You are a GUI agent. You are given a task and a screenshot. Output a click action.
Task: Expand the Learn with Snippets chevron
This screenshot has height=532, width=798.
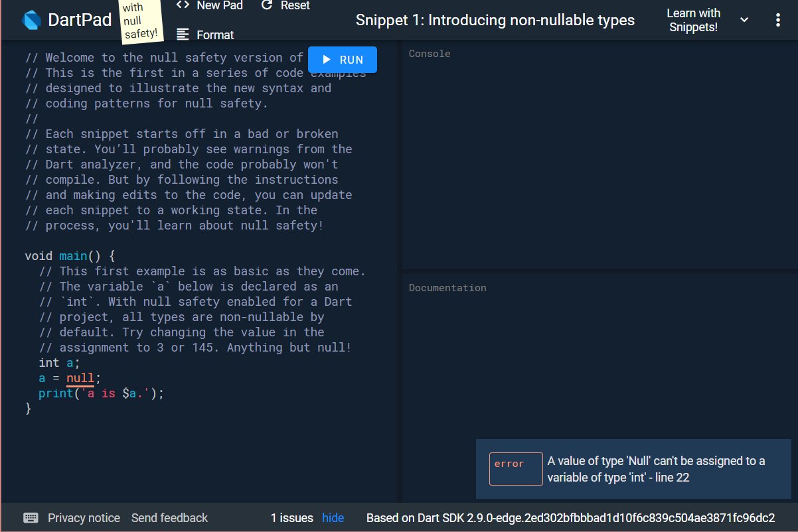coord(744,20)
